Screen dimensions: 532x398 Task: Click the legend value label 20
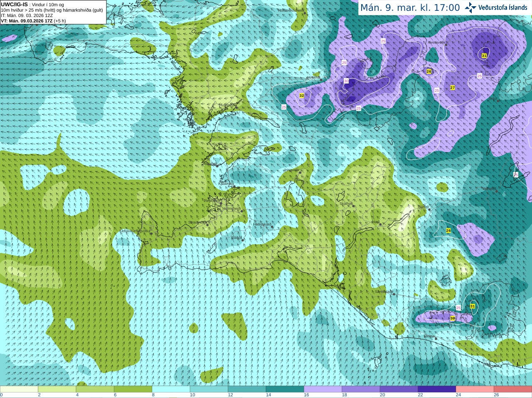(382, 395)
